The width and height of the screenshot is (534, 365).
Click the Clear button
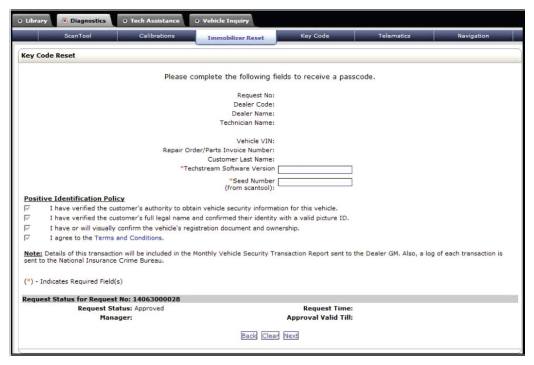click(270, 336)
